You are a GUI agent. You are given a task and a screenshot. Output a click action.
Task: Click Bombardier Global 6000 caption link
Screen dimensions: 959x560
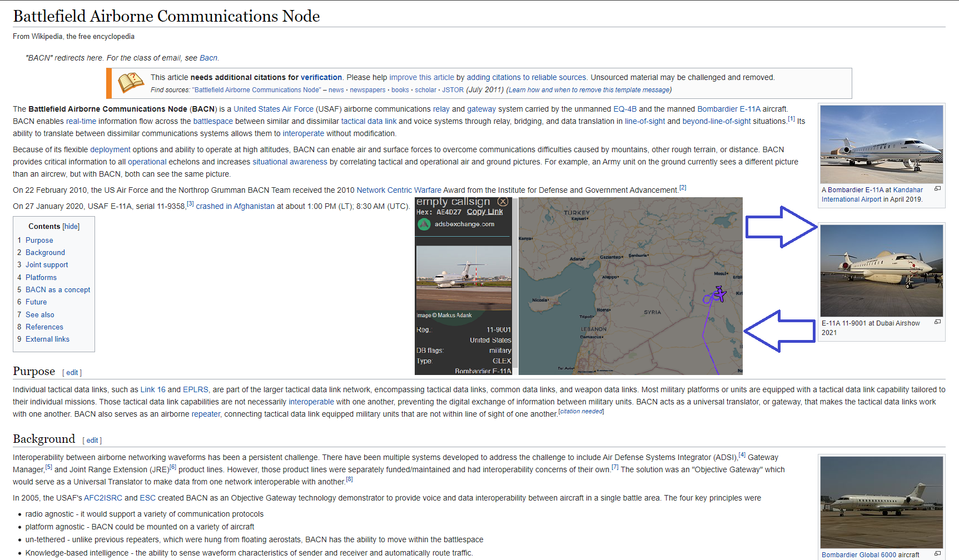(x=859, y=555)
